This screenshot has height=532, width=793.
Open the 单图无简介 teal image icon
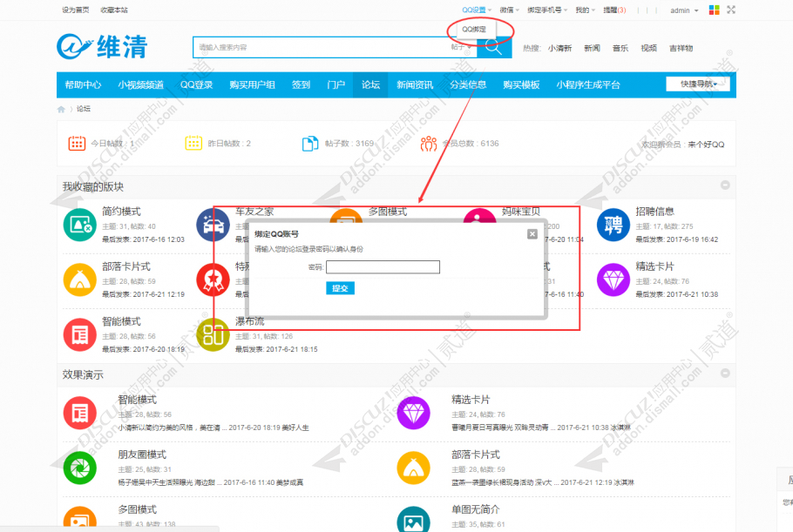pos(413,519)
